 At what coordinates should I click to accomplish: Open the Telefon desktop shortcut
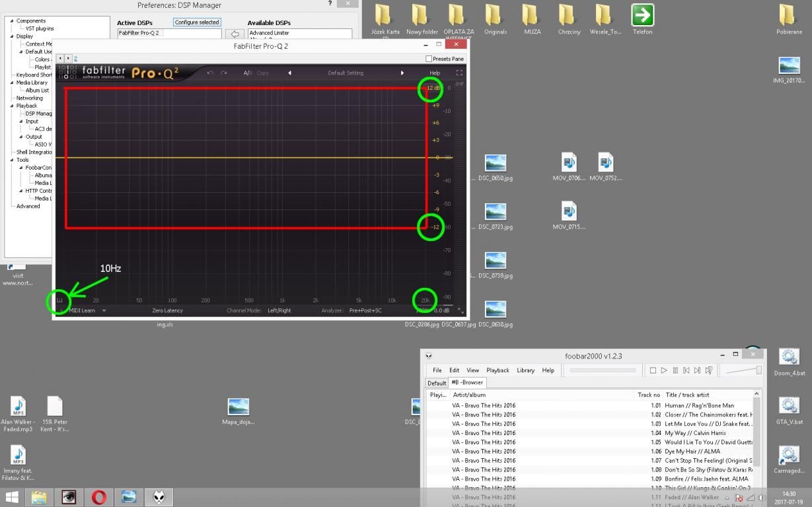point(642,19)
